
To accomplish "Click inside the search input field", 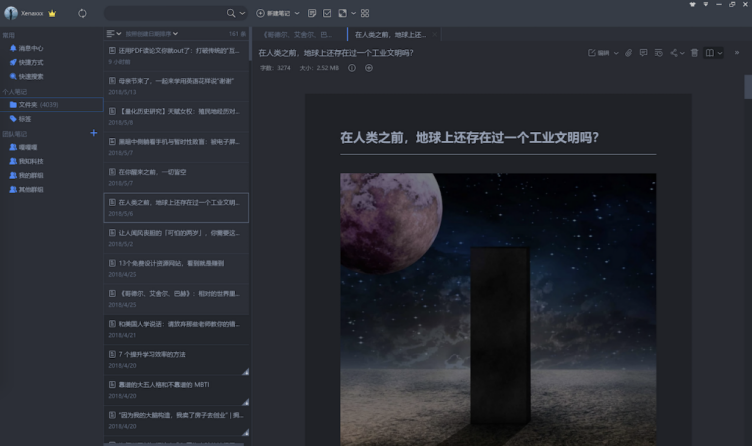I will 165,13.
